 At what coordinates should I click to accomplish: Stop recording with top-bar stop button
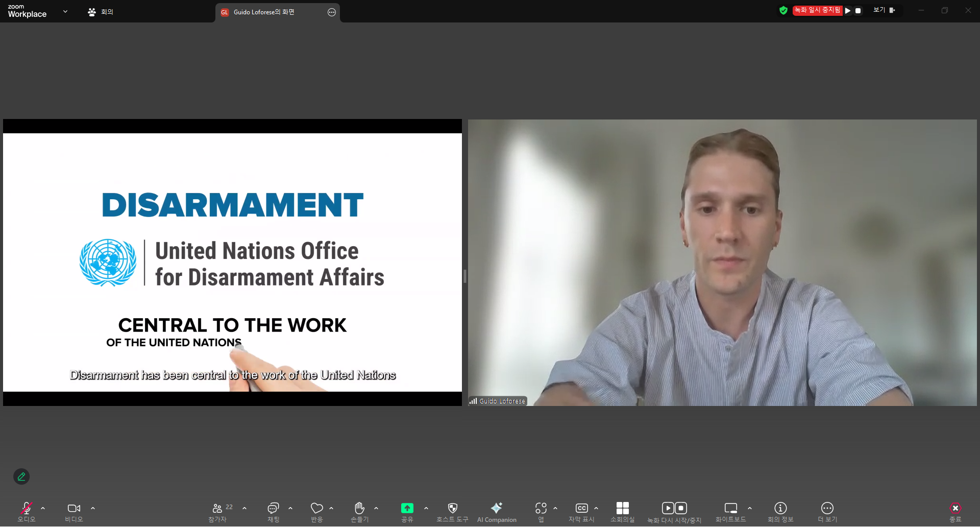(858, 10)
